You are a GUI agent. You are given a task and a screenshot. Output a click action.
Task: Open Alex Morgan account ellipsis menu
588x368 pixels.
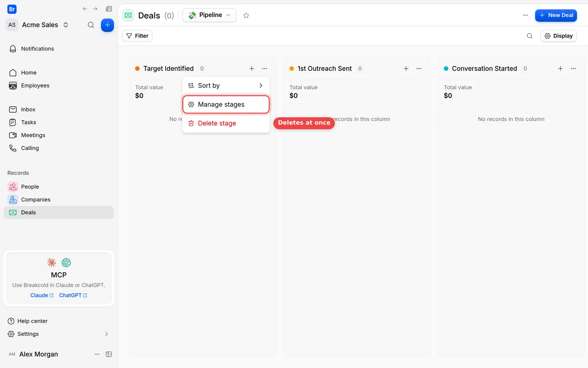click(x=97, y=354)
